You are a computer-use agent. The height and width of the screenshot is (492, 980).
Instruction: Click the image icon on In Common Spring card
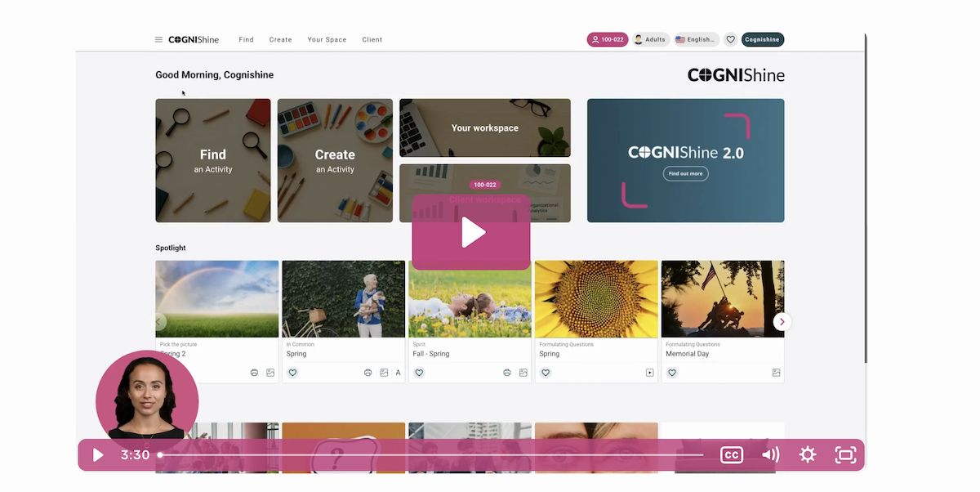384,373
